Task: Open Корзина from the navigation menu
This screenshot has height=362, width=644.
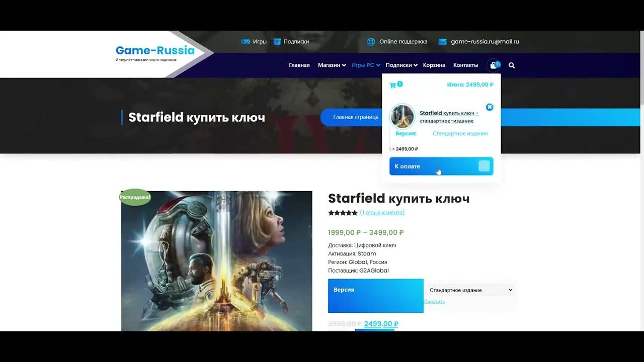Action: coord(434,65)
